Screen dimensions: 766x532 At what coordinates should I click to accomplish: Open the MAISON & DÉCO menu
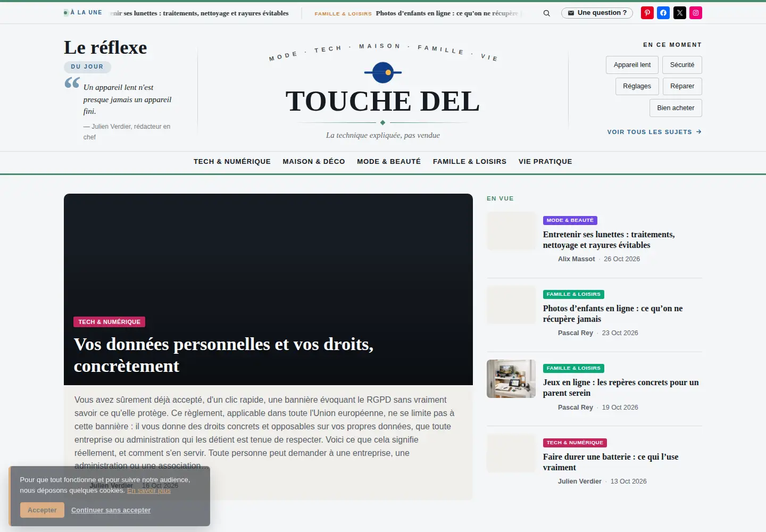tap(314, 162)
